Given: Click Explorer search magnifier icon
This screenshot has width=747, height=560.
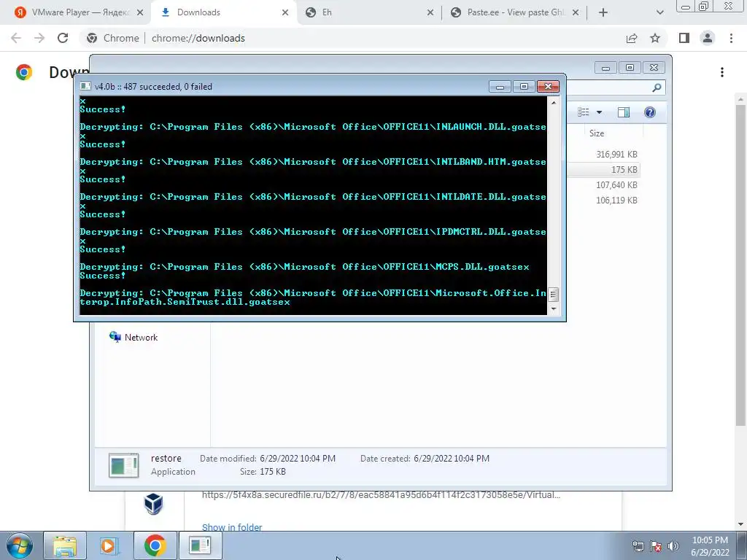Looking at the screenshot, I should point(657,87).
